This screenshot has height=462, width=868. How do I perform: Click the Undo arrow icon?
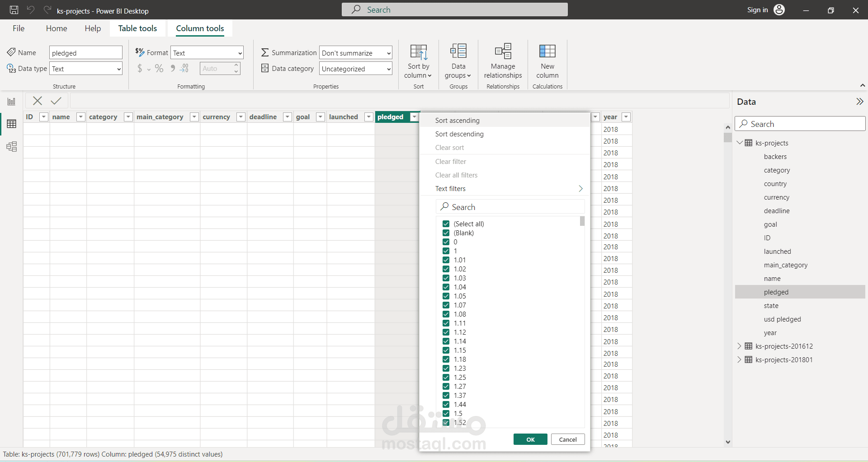[31, 9]
